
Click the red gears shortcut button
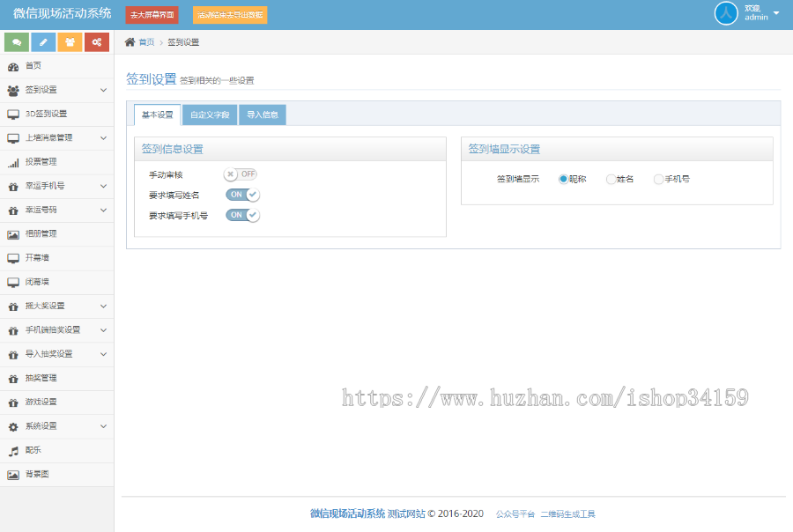click(x=97, y=42)
